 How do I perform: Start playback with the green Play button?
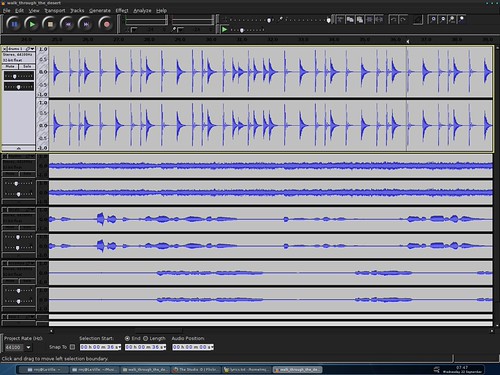[x=32, y=24]
